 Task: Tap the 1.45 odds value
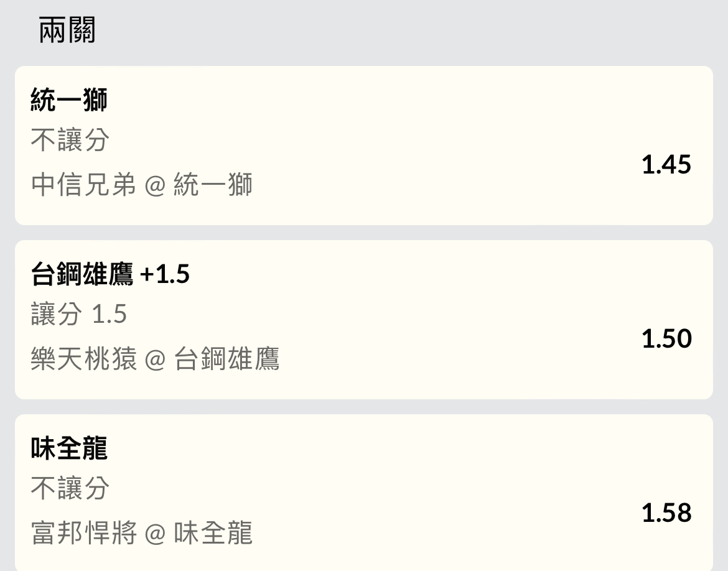(x=666, y=165)
